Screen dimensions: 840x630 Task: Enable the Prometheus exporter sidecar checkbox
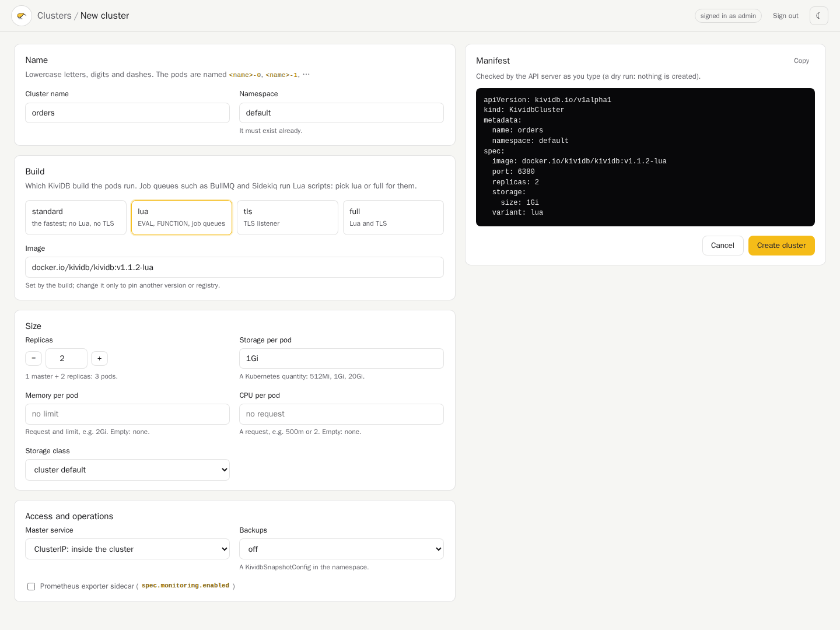(x=31, y=586)
